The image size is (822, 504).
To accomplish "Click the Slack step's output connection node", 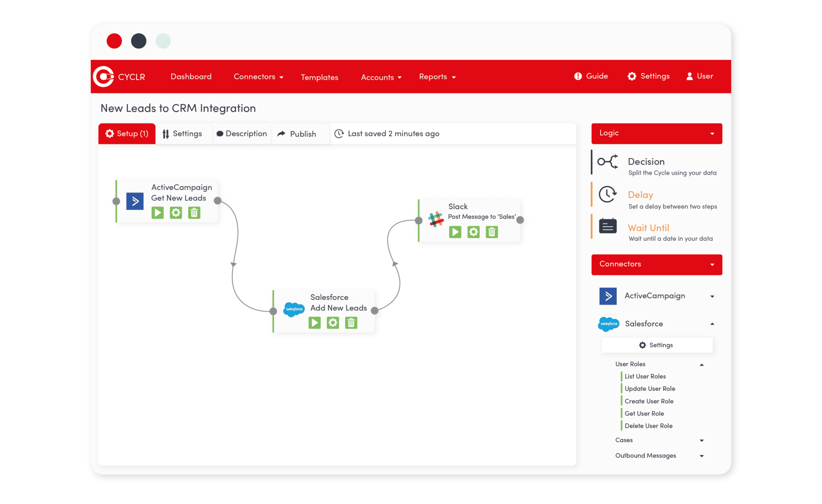I will click(520, 220).
